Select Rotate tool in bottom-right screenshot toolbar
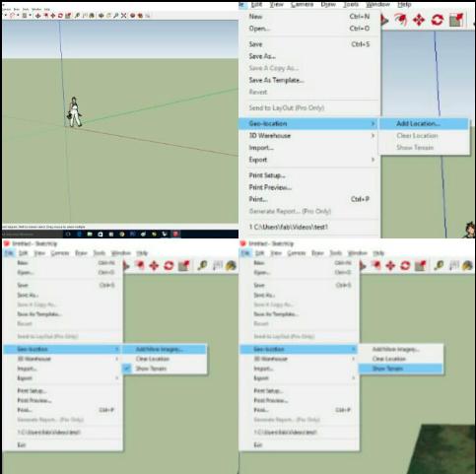The image size is (476, 474). (405, 265)
